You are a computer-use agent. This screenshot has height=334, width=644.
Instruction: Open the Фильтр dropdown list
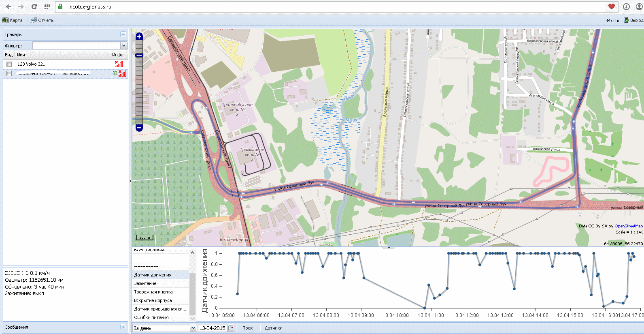(123, 46)
